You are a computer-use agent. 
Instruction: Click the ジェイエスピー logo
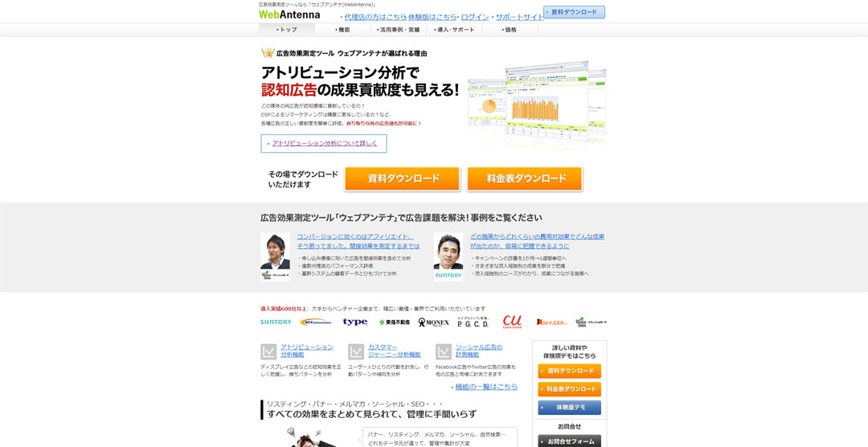(551, 322)
